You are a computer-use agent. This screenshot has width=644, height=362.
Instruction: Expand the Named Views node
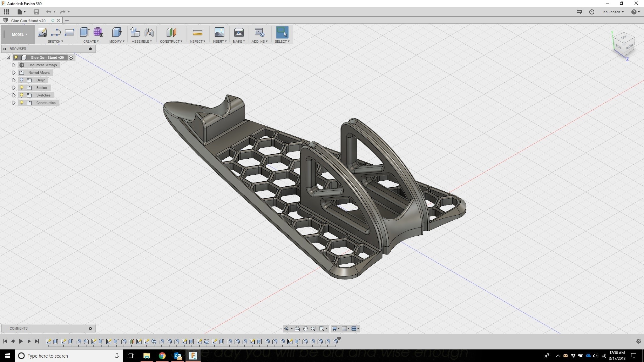pyautogui.click(x=14, y=73)
